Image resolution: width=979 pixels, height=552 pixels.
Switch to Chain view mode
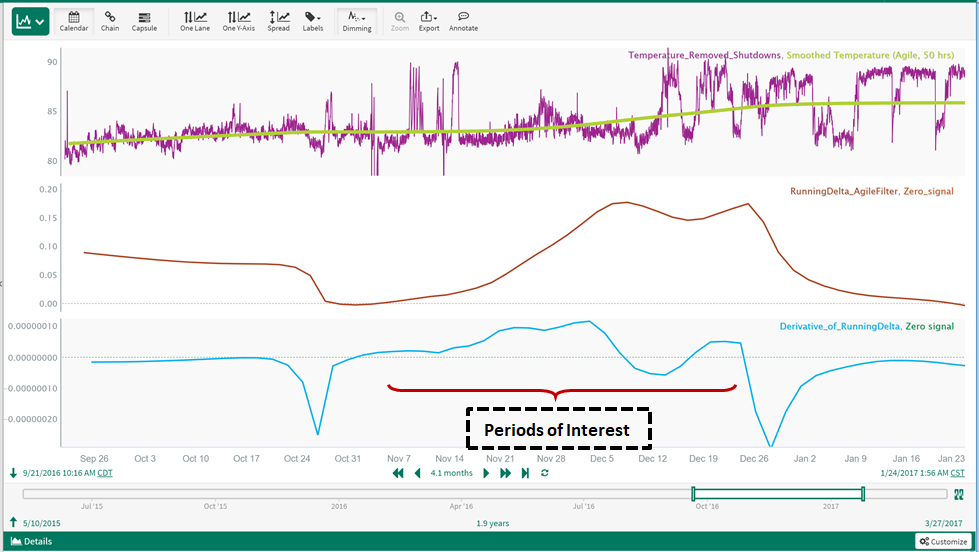click(x=109, y=21)
